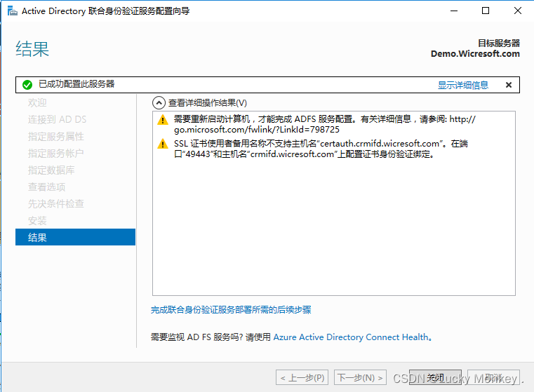Image resolution: width=534 pixels, height=392 pixels.
Task: Select the 指定服务帐户 step
Action: [56, 153]
